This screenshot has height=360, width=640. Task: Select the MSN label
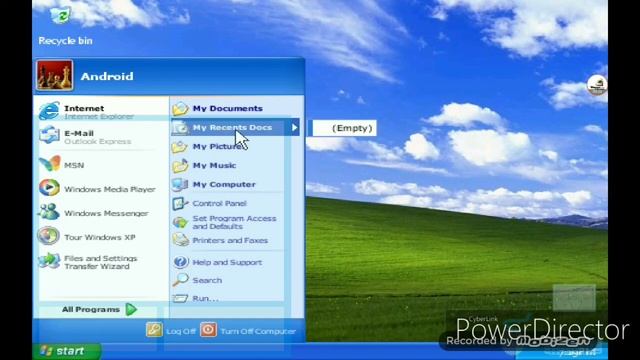[x=74, y=165]
